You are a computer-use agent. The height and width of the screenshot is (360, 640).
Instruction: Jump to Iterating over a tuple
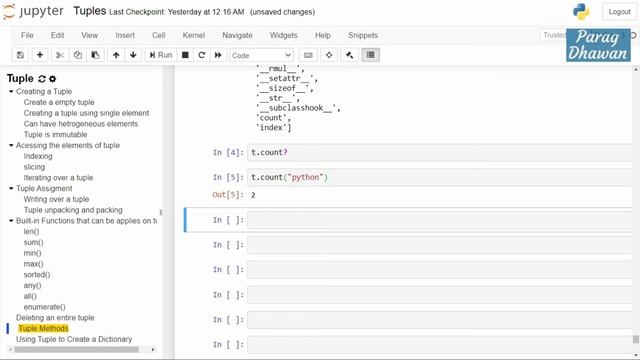58,178
